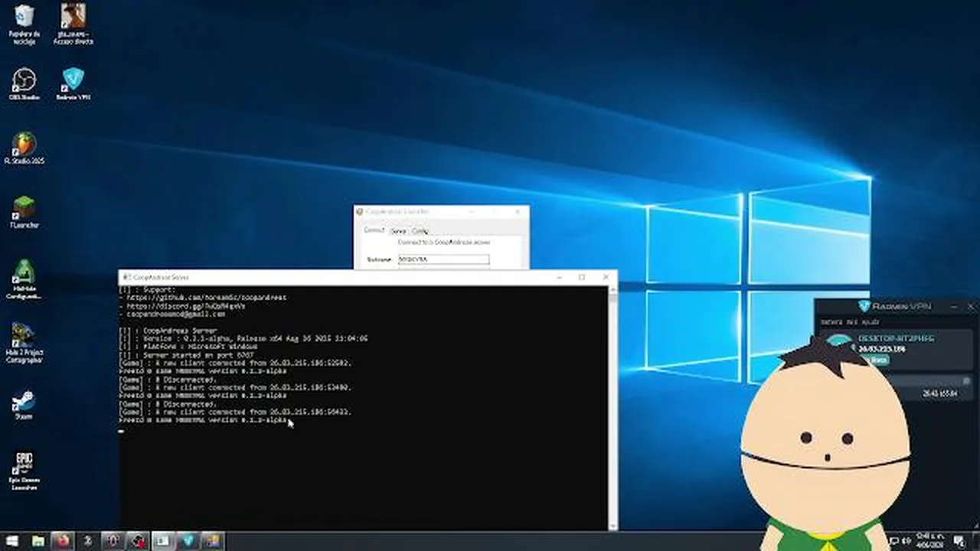Open FL Studio 2025 desktop icon
980x551 pixels.
tap(24, 148)
